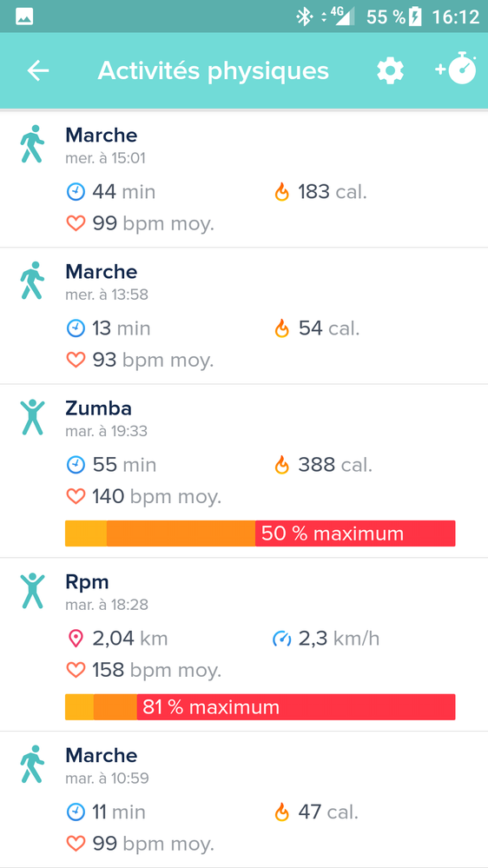This screenshot has height=868, width=488.
Task: Tap walking icon for 13:58 Marche
Action: (32, 281)
